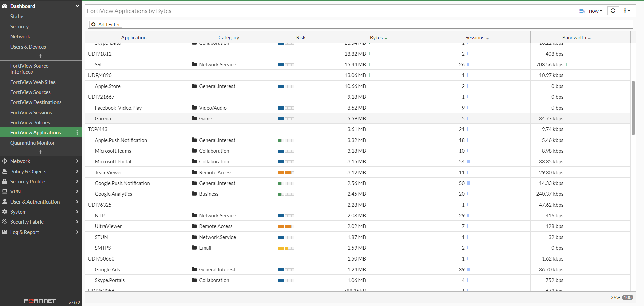Click the Add Filter button
644x306 pixels.
(x=106, y=24)
